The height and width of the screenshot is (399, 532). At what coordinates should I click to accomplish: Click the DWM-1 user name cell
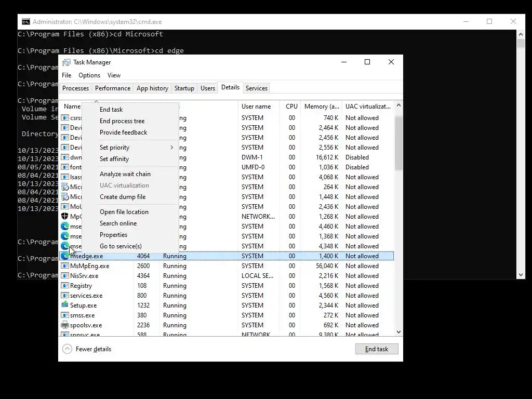(252, 157)
